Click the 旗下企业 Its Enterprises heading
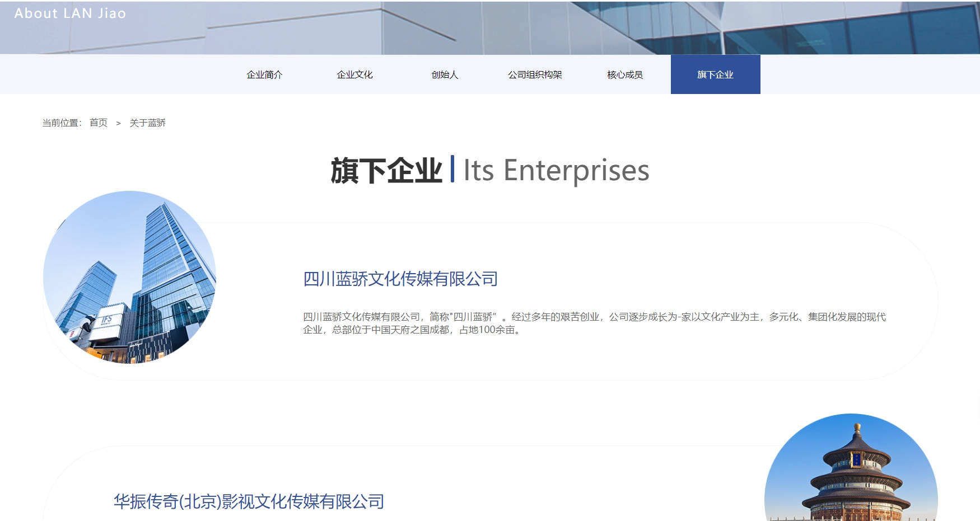The image size is (980, 521). [490, 170]
